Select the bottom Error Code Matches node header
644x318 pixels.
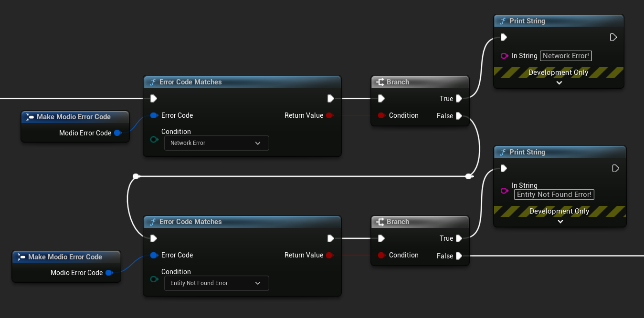click(x=242, y=222)
